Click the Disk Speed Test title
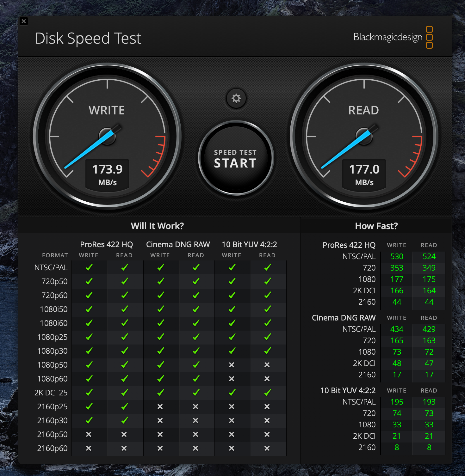This screenshot has width=465, height=476. [88, 39]
